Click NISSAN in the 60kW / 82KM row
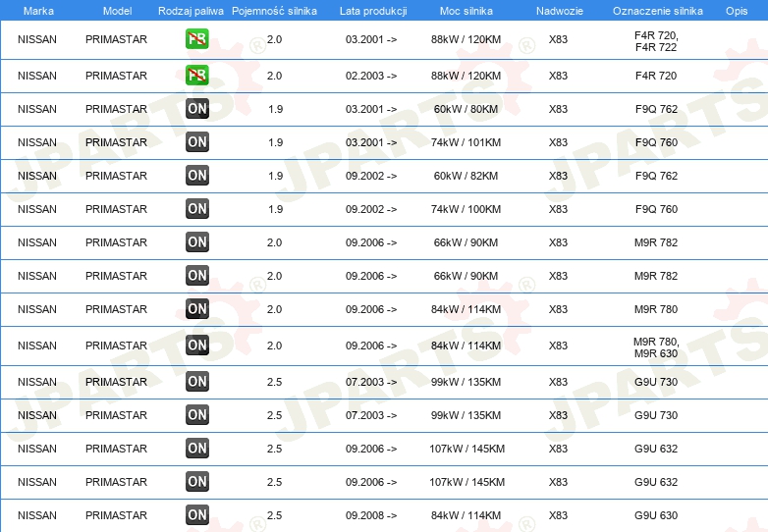The width and height of the screenshot is (768, 532). tap(37, 176)
